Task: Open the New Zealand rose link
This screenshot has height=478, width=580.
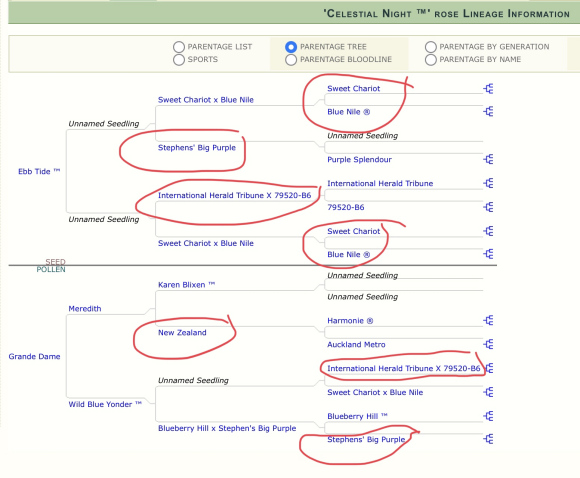Action: point(182,332)
